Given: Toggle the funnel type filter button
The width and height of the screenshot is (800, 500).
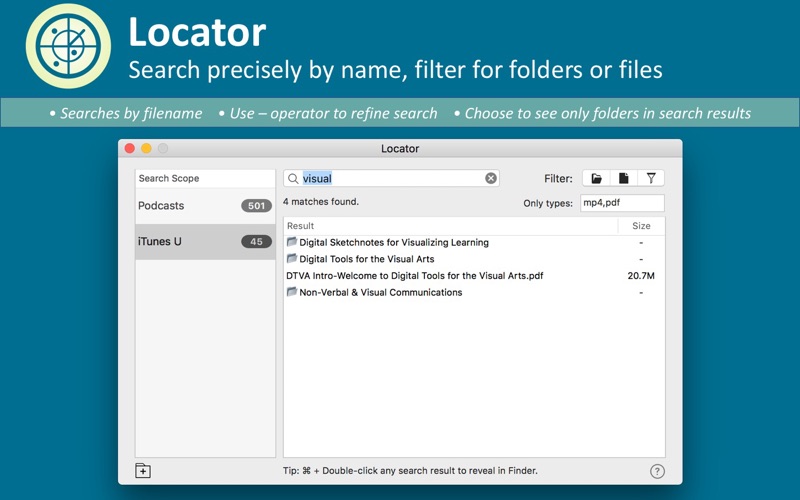Looking at the screenshot, I should (x=651, y=178).
